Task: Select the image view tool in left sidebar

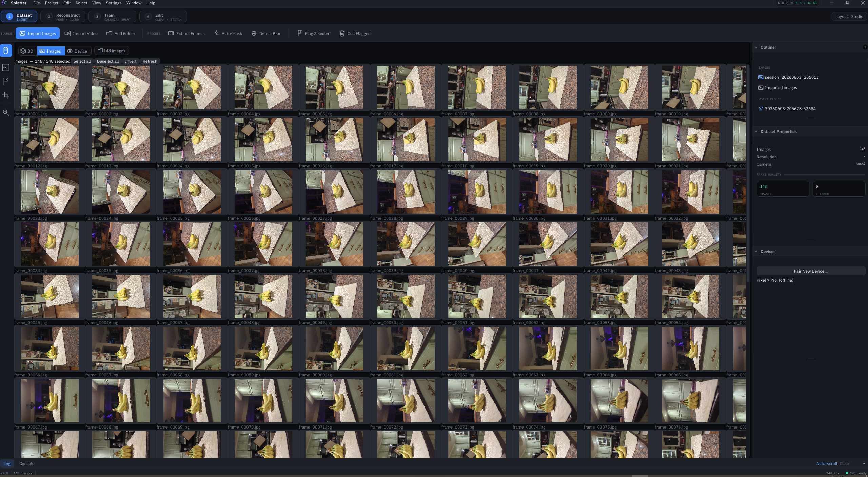Action: (x=6, y=67)
